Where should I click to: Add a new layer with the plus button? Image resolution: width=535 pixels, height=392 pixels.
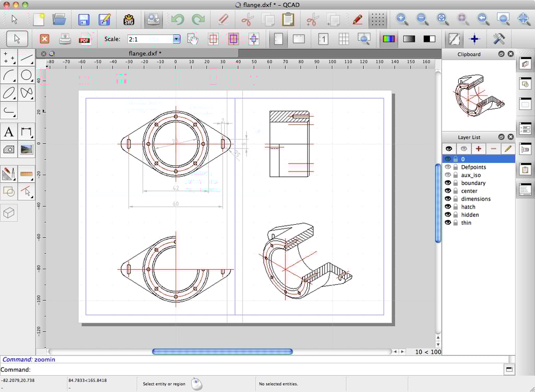479,148
